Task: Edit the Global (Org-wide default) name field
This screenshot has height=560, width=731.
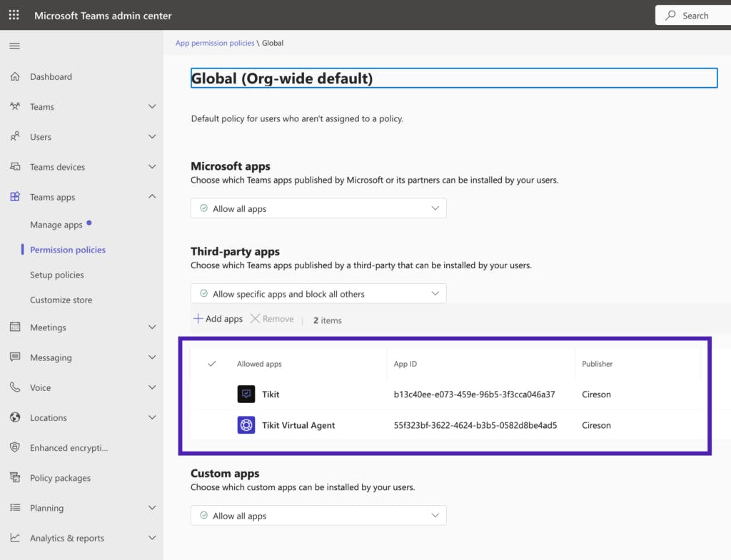Action: (x=453, y=78)
